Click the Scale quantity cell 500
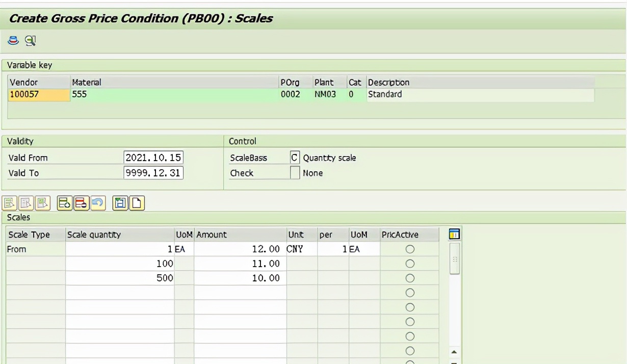The image size is (627, 364). pyautogui.click(x=120, y=278)
